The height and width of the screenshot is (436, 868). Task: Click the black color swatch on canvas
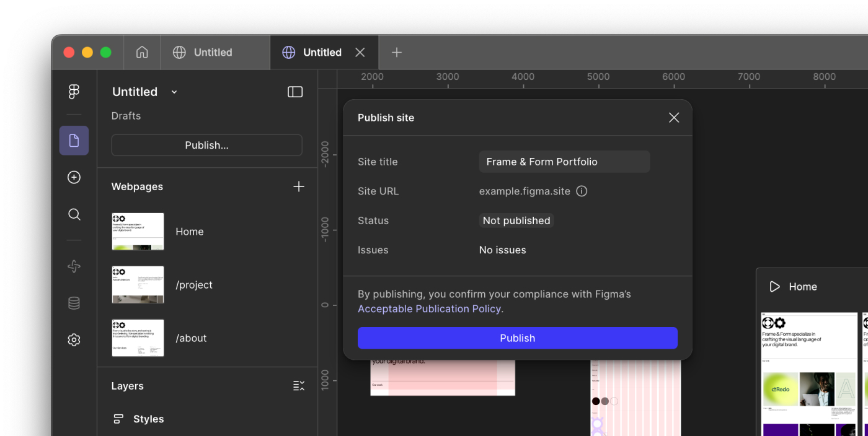coord(596,401)
